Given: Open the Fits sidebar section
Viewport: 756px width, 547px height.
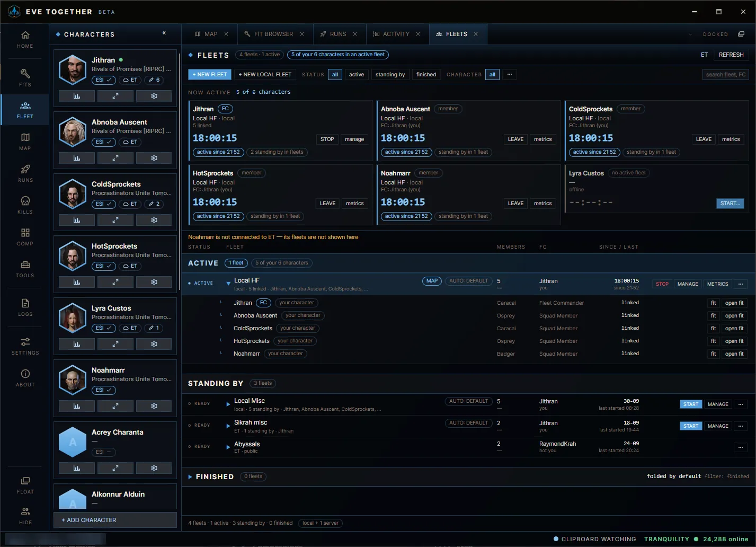Looking at the screenshot, I should 25,77.
